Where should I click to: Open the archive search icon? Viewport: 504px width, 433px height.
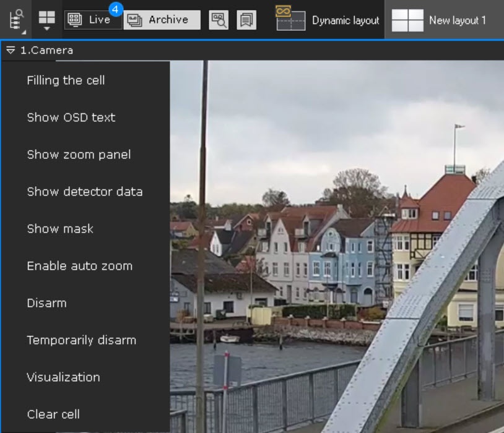click(x=219, y=20)
